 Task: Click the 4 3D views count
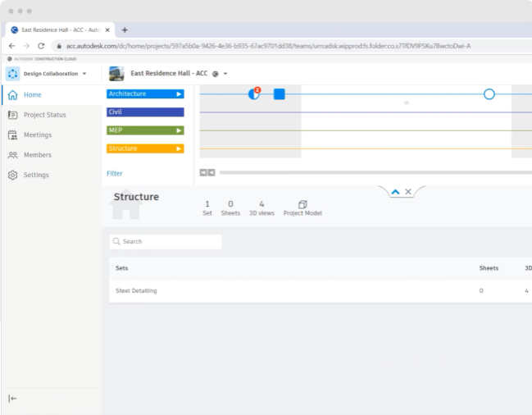[261, 208]
